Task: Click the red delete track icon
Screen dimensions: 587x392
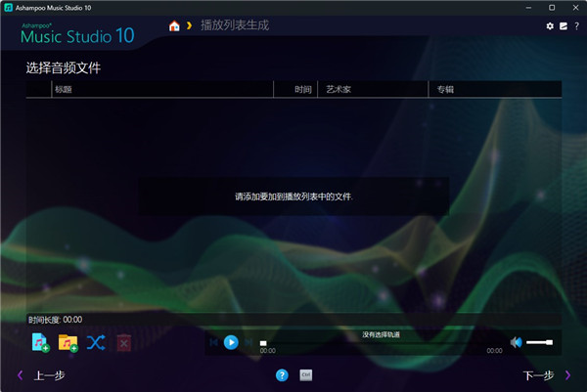Action: pos(123,342)
